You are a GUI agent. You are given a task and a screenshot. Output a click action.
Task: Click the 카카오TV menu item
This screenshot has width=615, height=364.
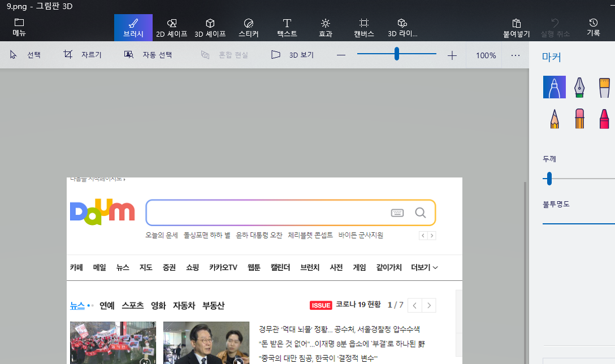coord(223,267)
